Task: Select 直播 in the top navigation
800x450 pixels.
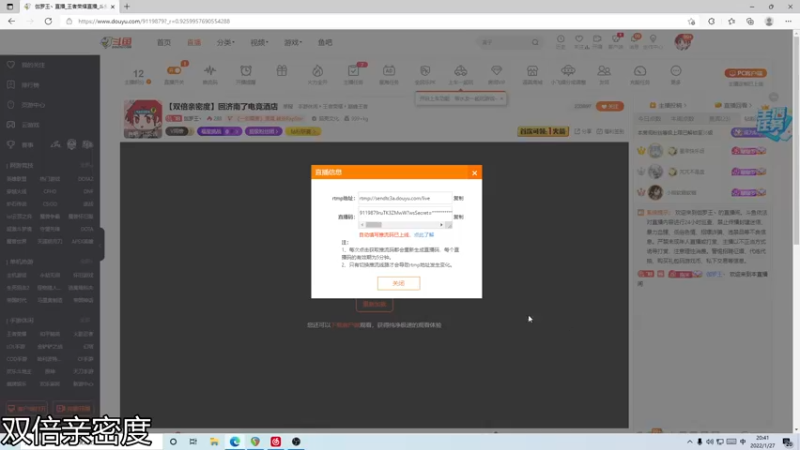Action: pos(194,42)
